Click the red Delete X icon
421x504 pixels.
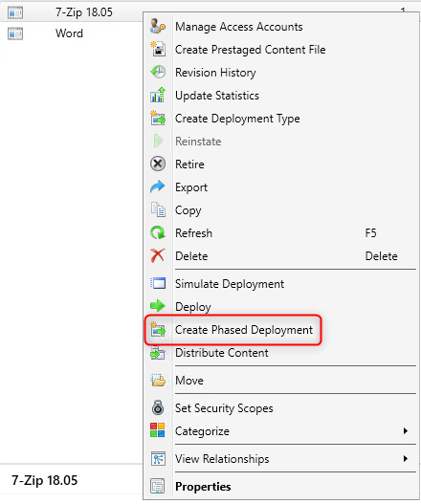pyautogui.click(x=158, y=256)
